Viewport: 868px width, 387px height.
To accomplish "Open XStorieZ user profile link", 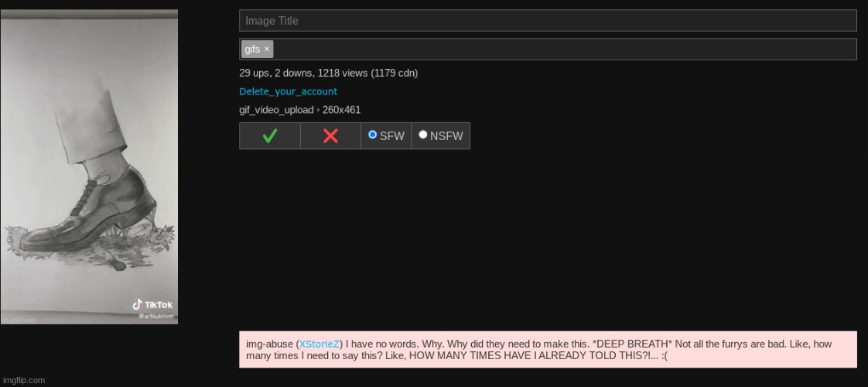I will [320, 344].
